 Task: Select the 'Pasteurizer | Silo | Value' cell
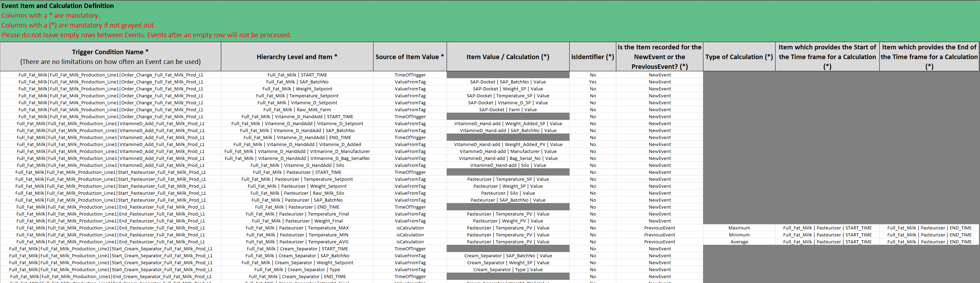(x=508, y=193)
